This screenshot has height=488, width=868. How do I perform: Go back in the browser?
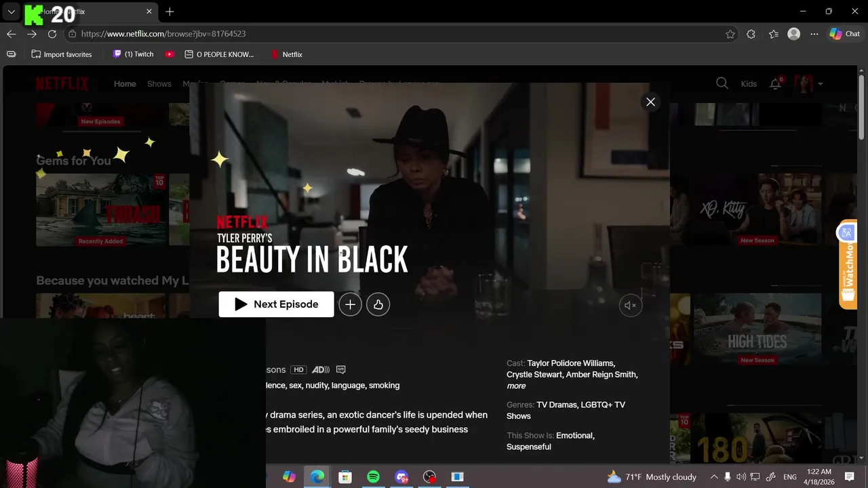[12, 34]
